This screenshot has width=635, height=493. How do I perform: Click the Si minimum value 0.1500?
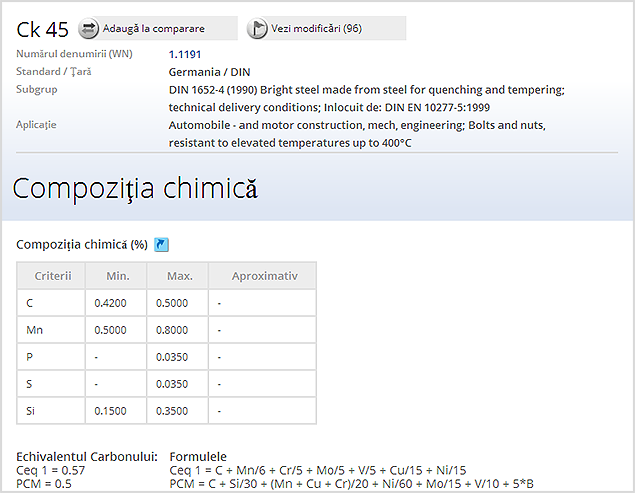pos(110,411)
